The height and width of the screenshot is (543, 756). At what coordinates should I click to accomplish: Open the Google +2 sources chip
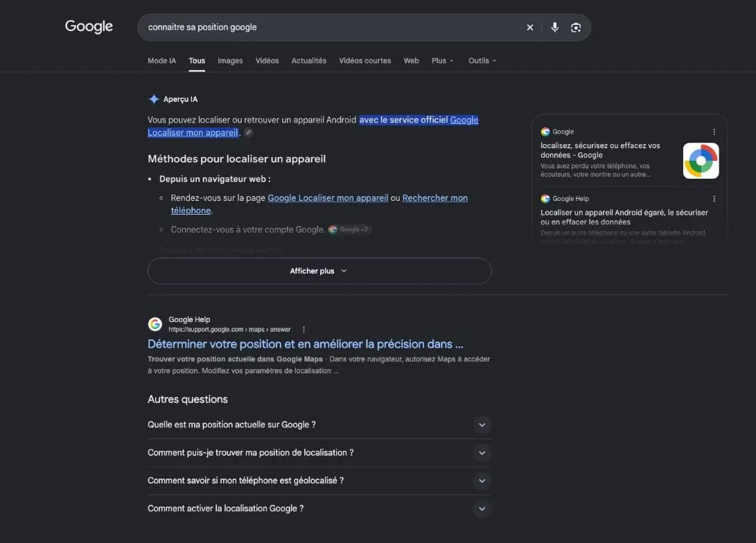pos(349,229)
